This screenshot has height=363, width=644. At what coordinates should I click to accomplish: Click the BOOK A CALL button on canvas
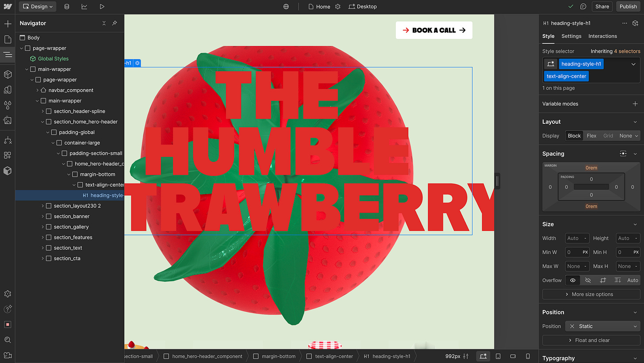(x=434, y=30)
